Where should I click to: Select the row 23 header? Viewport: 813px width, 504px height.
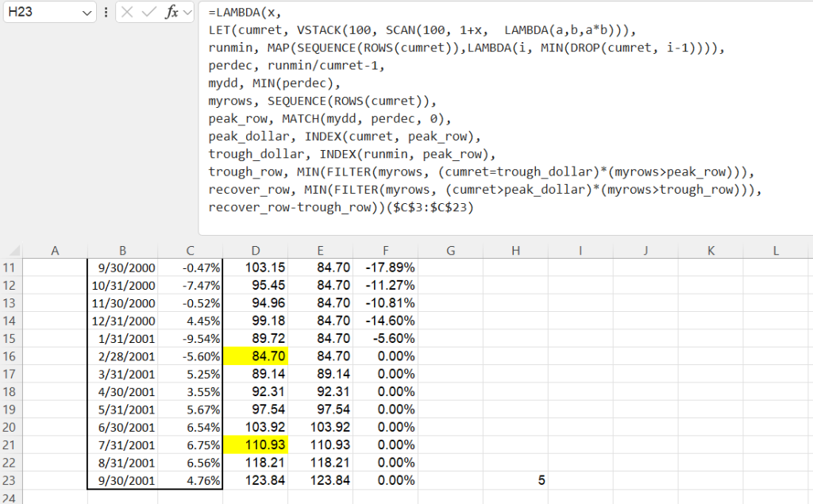(x=11, y=479)
